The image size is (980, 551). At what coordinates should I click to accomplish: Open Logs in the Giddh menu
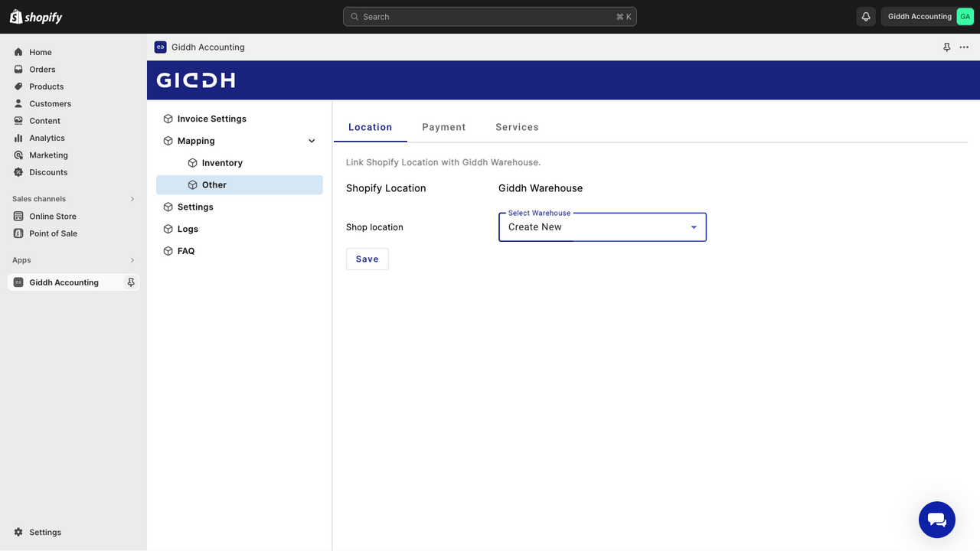tap(240, 229)
